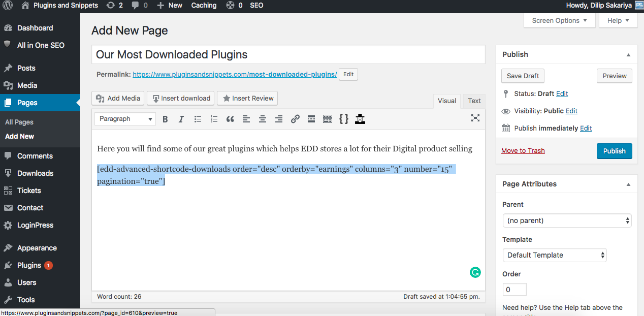Open the Template dropdown

pos(555,255)
